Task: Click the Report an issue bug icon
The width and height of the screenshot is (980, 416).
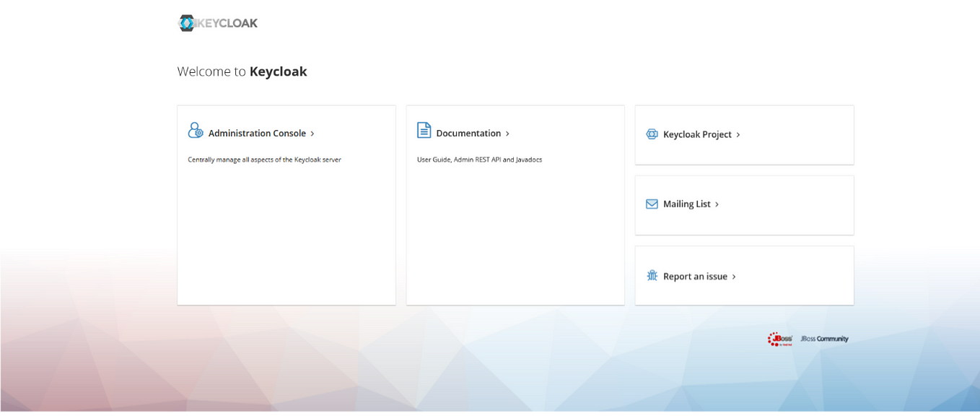Action: coord(652,275)
